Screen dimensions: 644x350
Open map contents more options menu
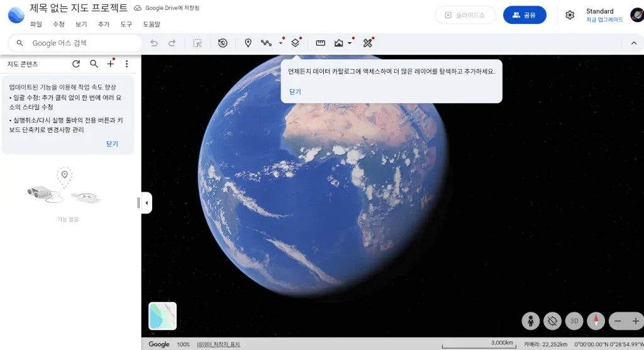tap(127, 64)
